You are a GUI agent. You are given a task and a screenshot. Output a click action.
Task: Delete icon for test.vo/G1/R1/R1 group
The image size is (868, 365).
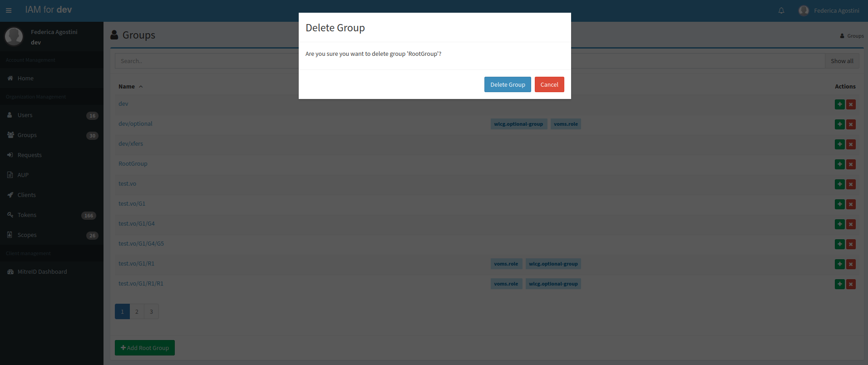[x=851, y=284]
